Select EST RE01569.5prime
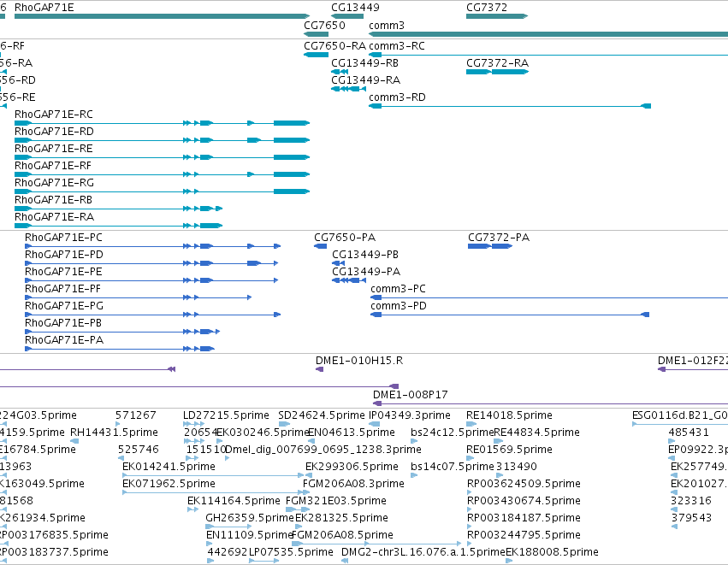The width and height of the screenshot is (728, 565). click(470, 458)
